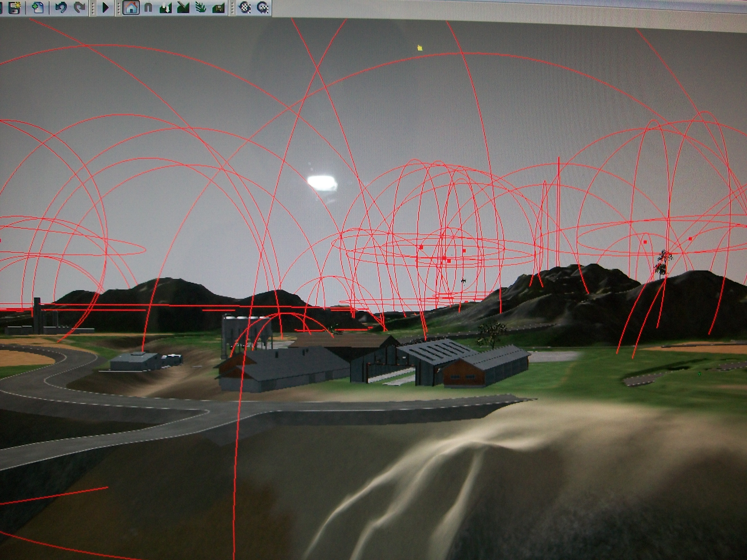Toggle the house navigation mode icon
The image size is (747, 560).
[131, 7]
